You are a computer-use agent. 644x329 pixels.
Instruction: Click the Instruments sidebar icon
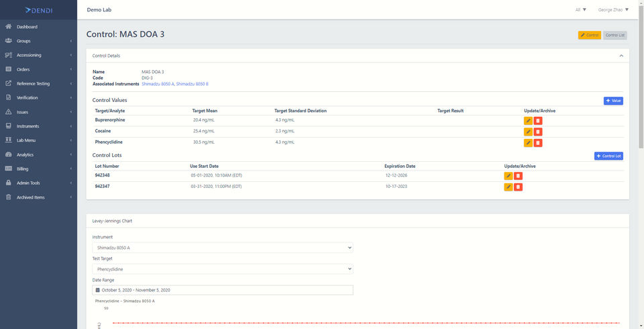[8, 126]
